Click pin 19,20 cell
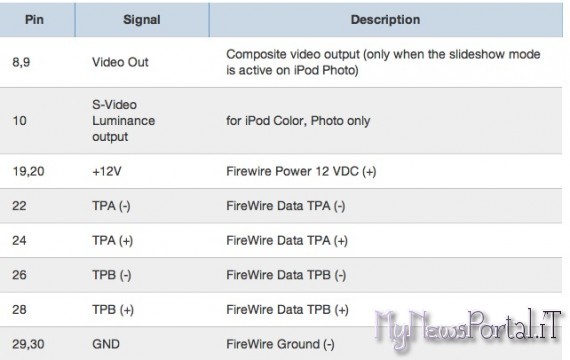The height and width of the screenshot is (360, 570). click(28, 171)
